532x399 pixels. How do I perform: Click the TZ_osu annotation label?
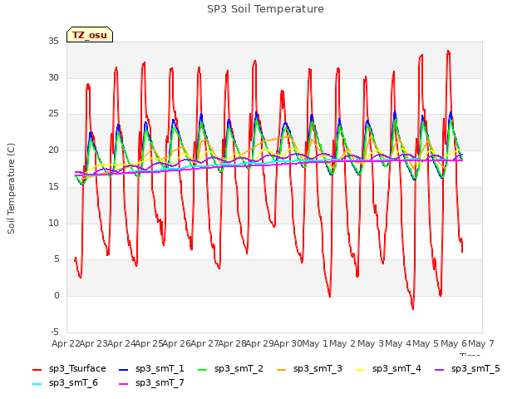(x=90, y=35)
